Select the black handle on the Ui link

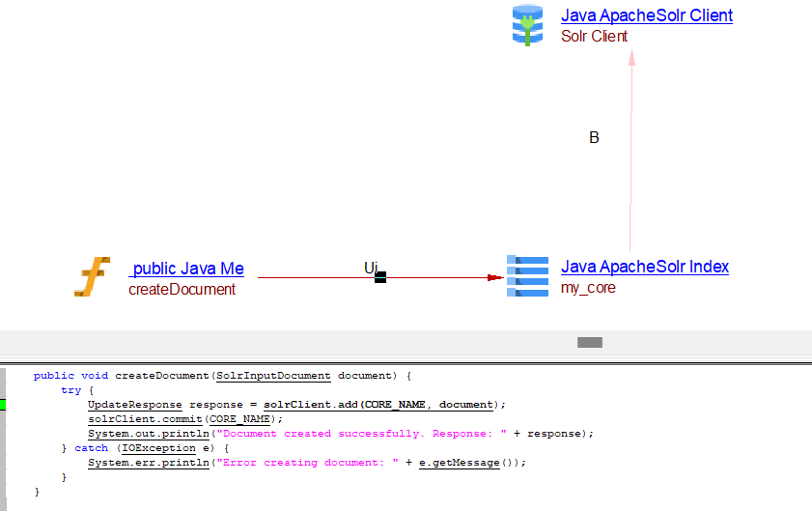[380, 277]
